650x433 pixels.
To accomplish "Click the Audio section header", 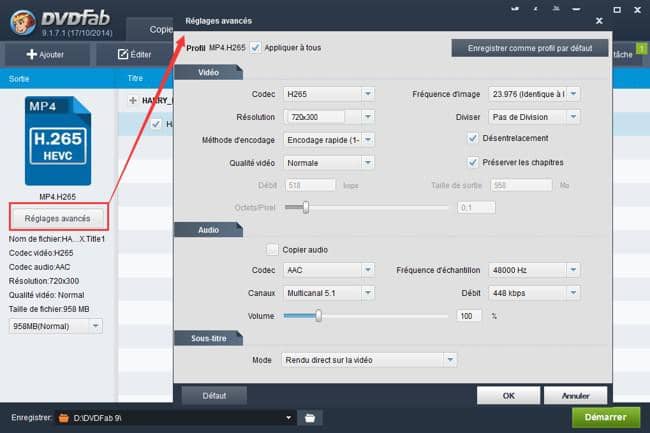I will pyautogui.click(x=209, y=230).
